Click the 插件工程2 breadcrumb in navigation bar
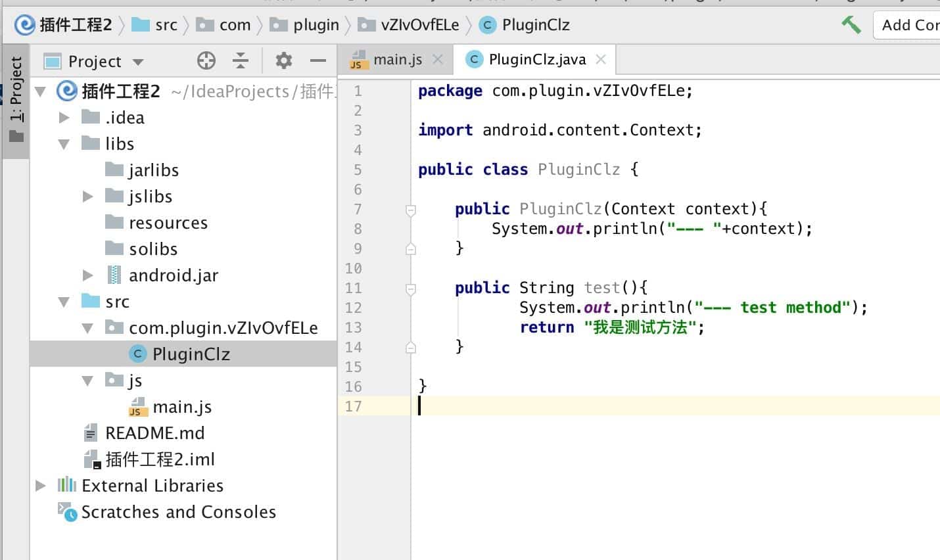Image resolution: width=940 pixels, height=560 pixels. [64, 25]
